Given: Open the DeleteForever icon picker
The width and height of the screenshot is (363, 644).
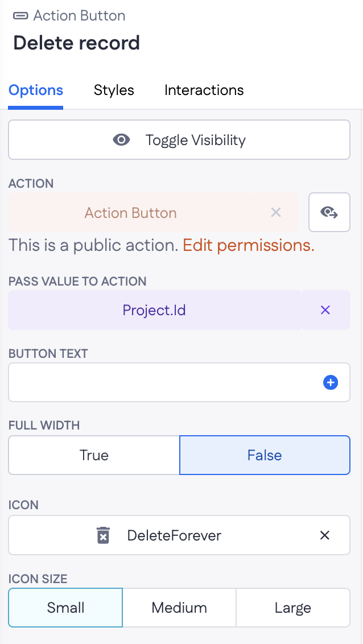Looking at the screenshot, I should pos(174,535).
